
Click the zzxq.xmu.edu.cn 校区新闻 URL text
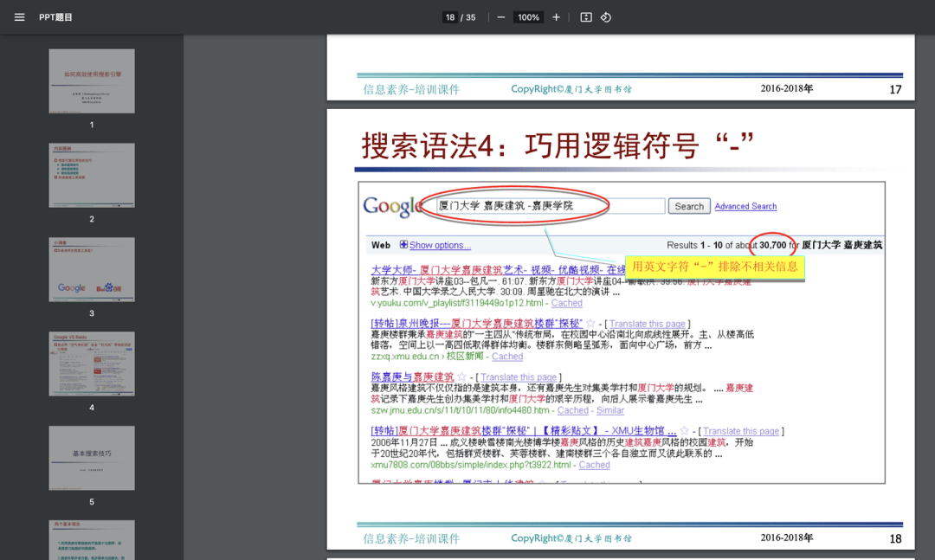427,357
